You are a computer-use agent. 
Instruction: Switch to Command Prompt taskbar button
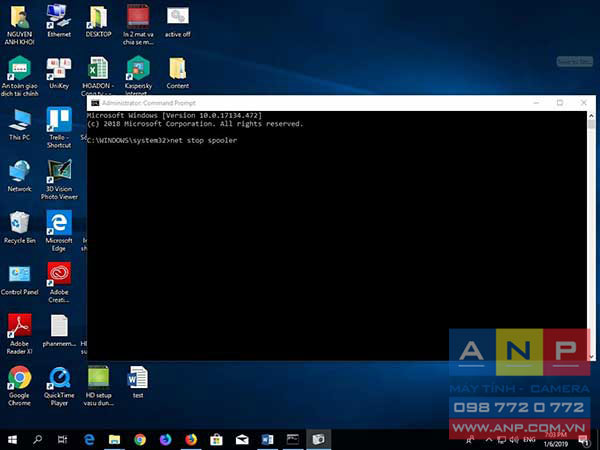pyautogui.click(x=293, y=439)
